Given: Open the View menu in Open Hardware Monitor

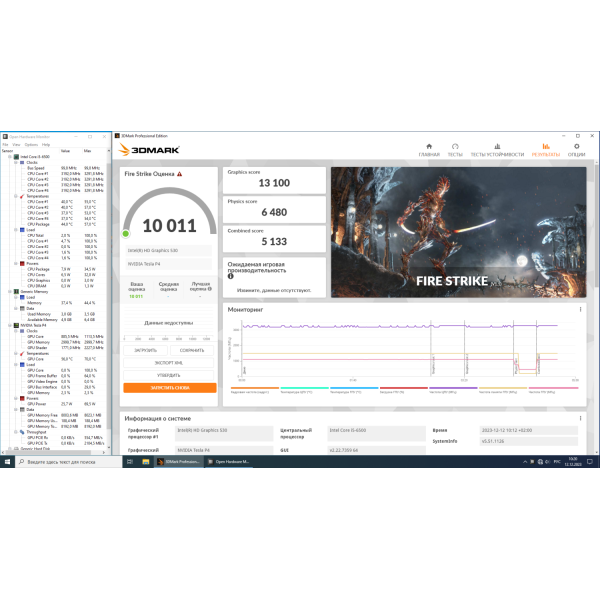Looking at the screenshot, I should coord(16,145).
